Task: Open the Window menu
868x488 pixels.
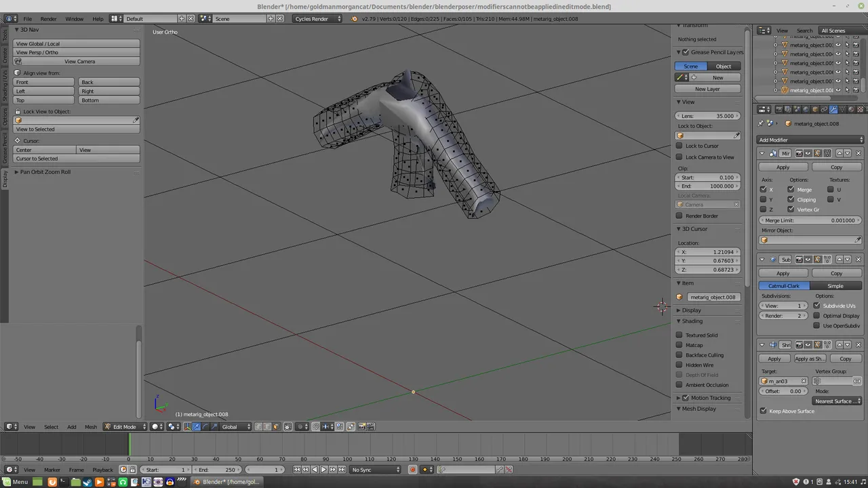Action: tap(75, 19)
